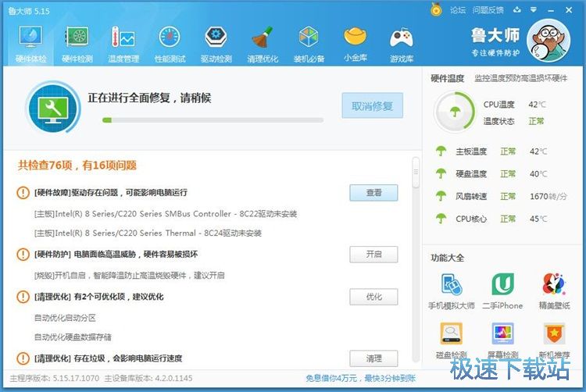The image size is (586, 392).
Task: Click 清理 to clean junk files
Action: tap(373, 358)
